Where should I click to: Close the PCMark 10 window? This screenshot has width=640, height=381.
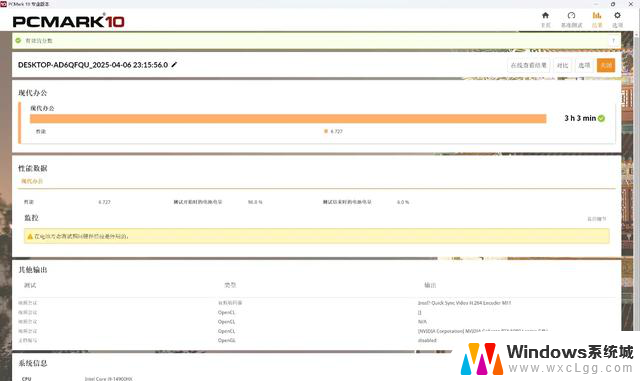(x=631, y=4)
